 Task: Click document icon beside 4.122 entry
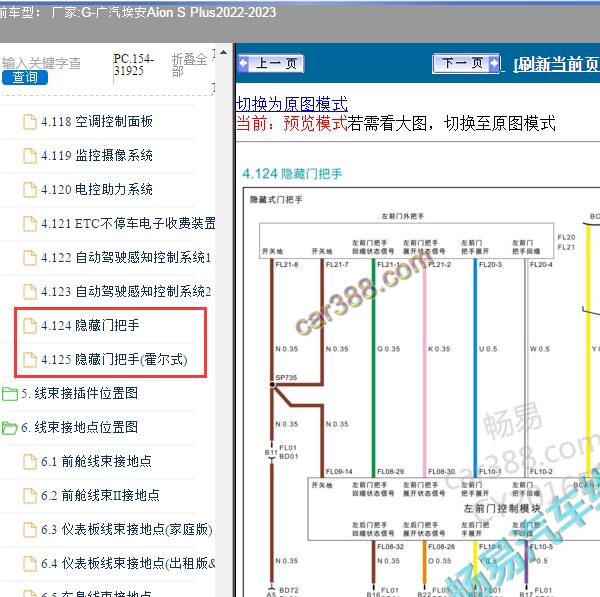click(x=30, y=258)
